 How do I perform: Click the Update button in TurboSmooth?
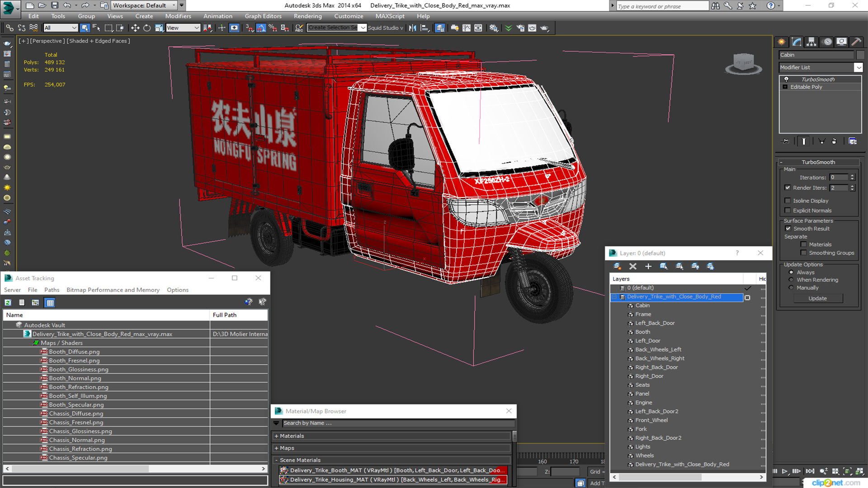(817, 298)
